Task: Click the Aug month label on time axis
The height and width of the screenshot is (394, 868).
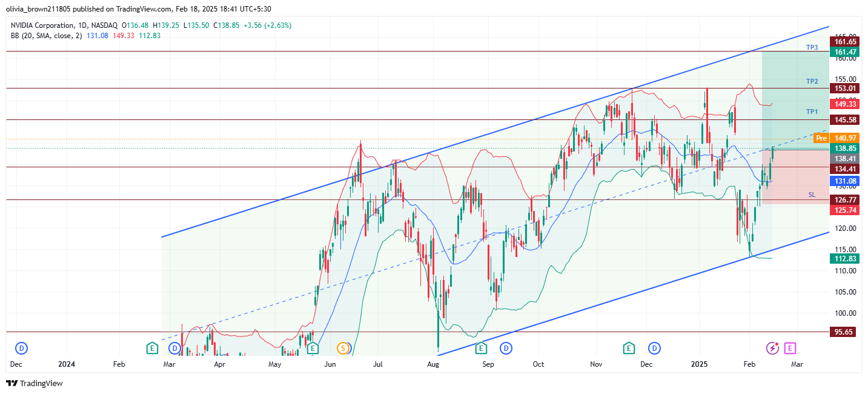Action: pyautogui.click(x=433, y=364)
